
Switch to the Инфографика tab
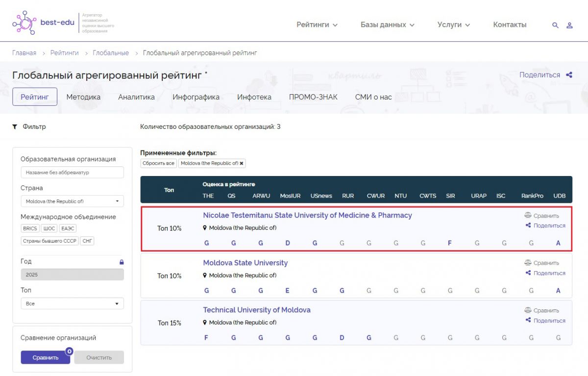tap(196, 97)
